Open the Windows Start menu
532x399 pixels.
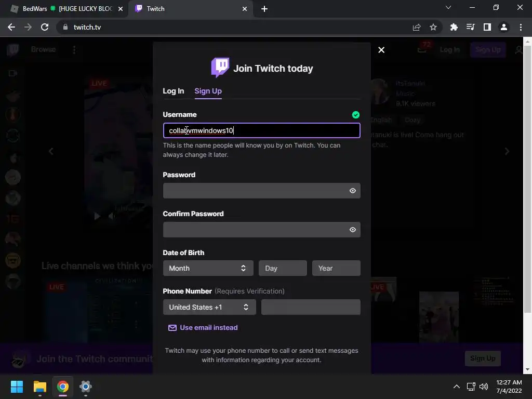pyautogui.click(x=17, y=387)
